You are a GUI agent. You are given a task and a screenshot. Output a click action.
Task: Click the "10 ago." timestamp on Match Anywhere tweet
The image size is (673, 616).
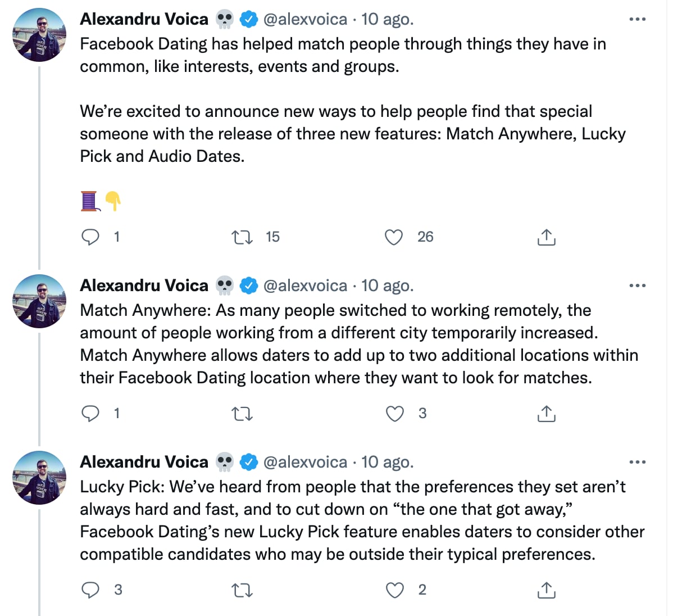coord(387,286)
